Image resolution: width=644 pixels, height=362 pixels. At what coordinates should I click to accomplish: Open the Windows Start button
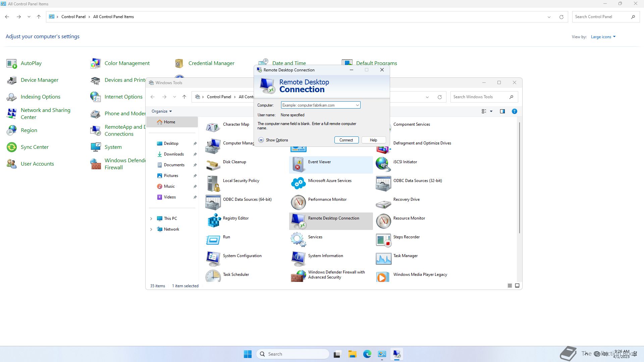coord(248,354)
